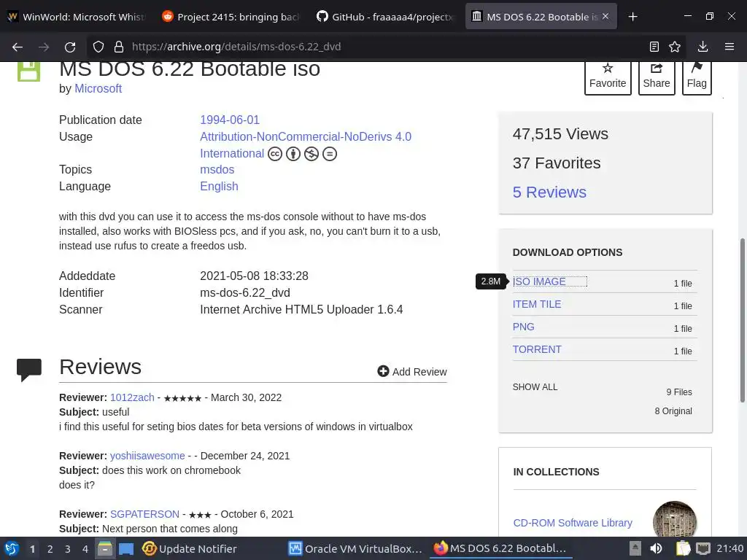Jump to the 5 Reviews link

[x=549, y=192]
